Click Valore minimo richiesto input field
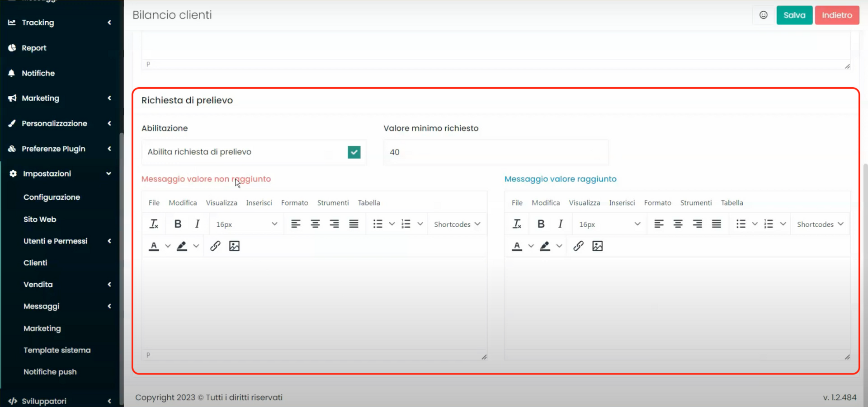The width and height of the screenshot is (868, 407). coord(495,152)
